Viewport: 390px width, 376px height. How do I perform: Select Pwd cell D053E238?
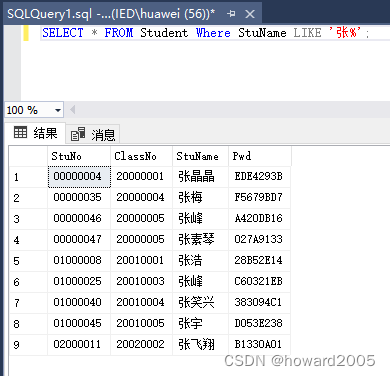(x=259, y=324)
